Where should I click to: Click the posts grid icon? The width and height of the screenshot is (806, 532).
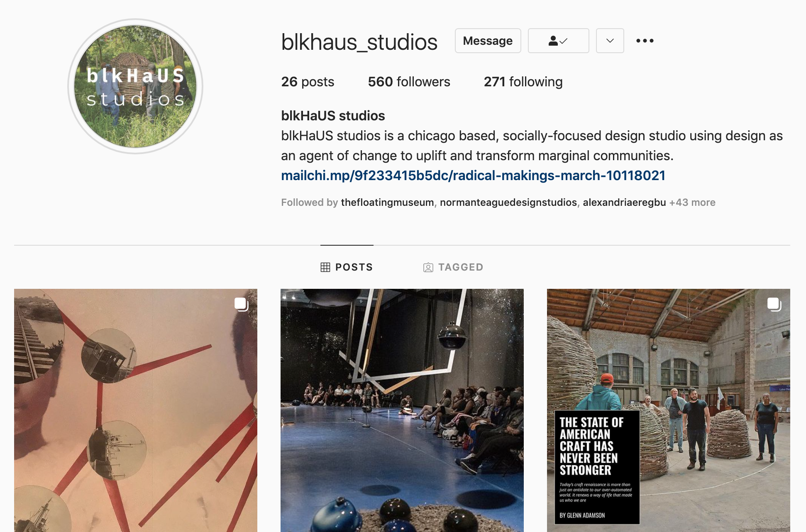pos(325,267)
